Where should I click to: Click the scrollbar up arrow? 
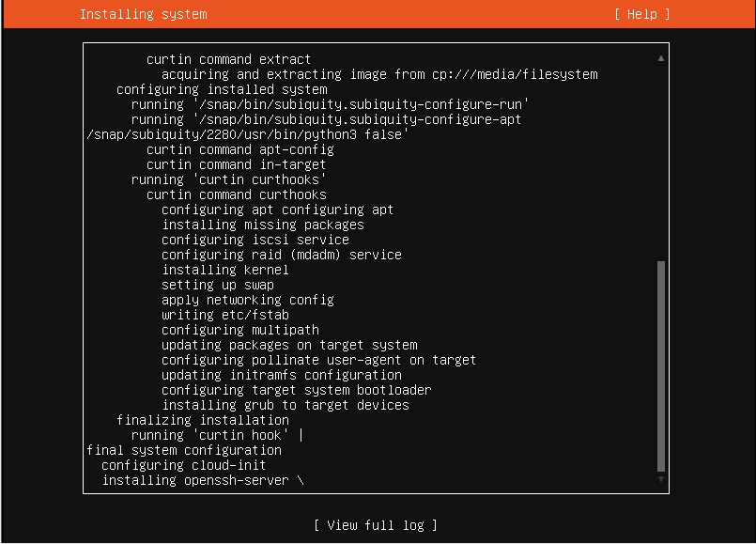click(661, 58)
